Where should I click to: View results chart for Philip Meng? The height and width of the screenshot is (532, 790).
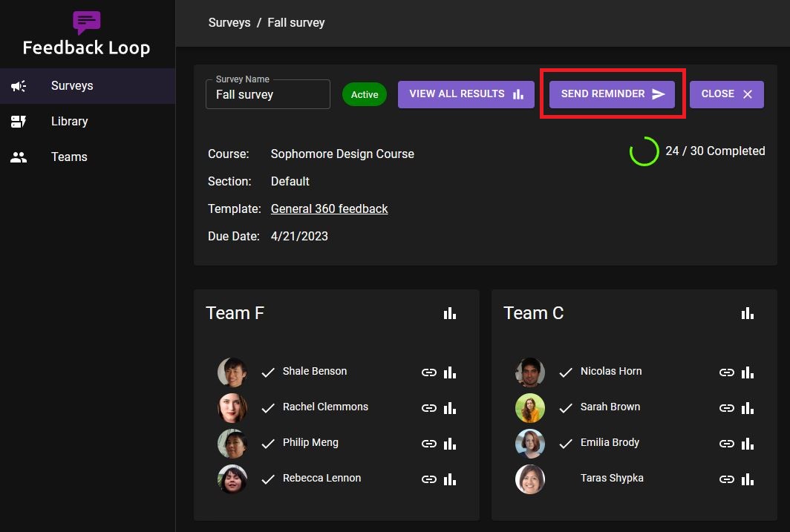tap(450, 444)
